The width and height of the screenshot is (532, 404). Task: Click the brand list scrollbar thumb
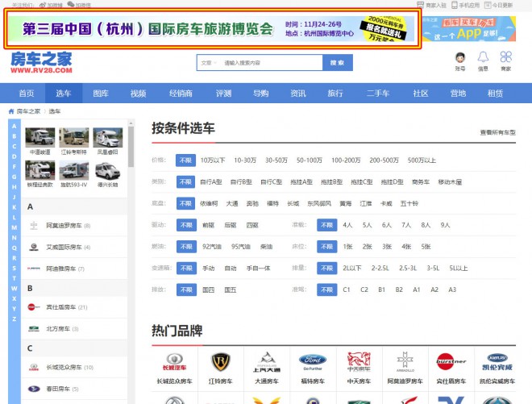(x=131, y=146)
